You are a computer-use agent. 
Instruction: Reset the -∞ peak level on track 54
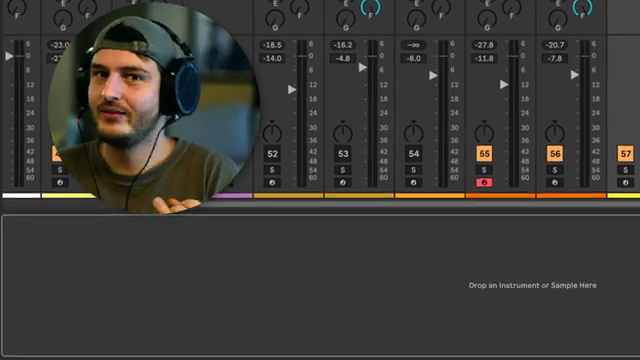(413, 45)
